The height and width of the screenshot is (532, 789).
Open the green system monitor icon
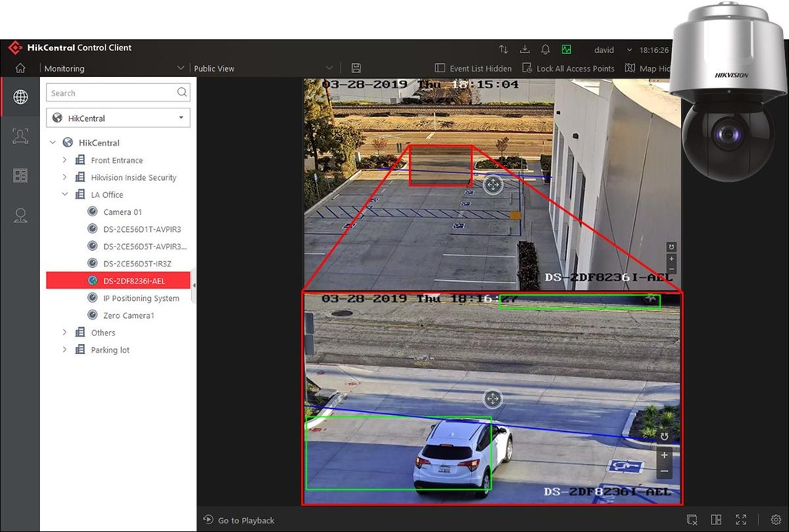(x=566, y=49)
